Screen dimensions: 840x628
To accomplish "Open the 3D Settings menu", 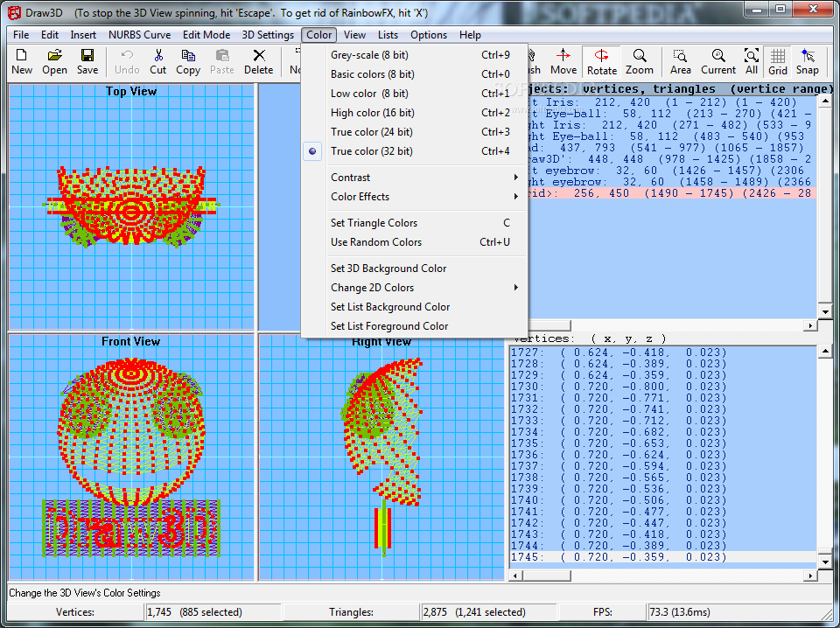I will (268, 35).
